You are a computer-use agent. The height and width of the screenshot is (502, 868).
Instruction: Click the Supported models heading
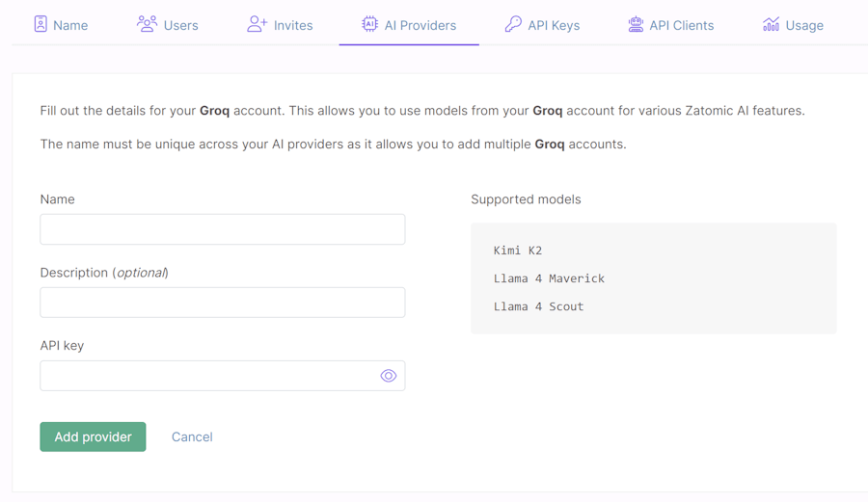click(526, 199)
